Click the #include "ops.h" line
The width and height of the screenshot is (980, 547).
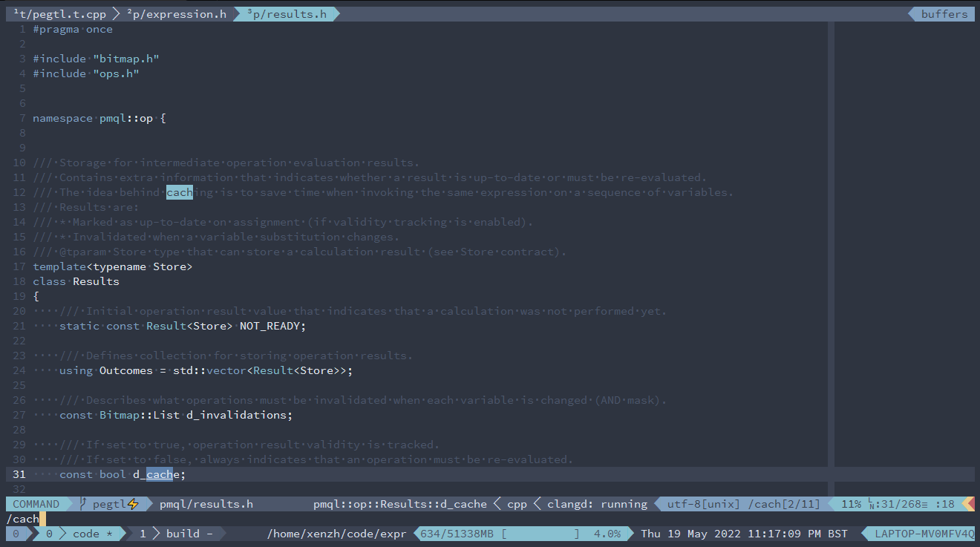tap(86, 73)
